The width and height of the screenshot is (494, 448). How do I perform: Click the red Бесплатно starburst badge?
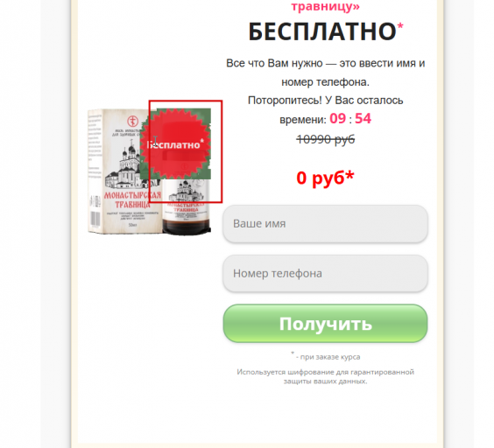point(176,143)
